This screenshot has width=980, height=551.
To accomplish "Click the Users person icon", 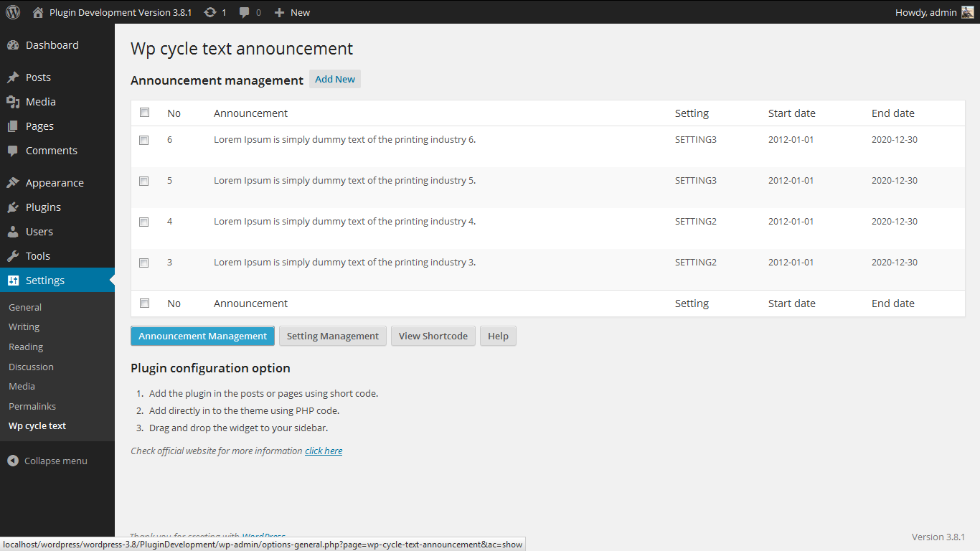I will point(13,232).
